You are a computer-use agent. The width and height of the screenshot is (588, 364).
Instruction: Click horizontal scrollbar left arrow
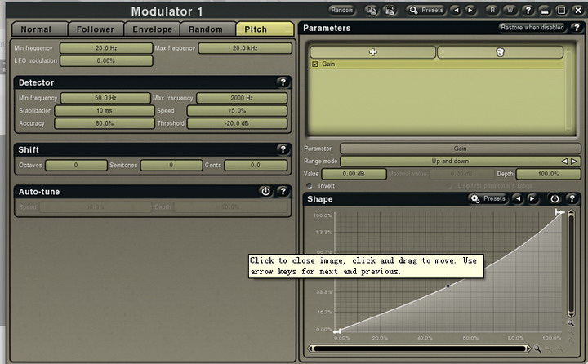tap(311, 348)
